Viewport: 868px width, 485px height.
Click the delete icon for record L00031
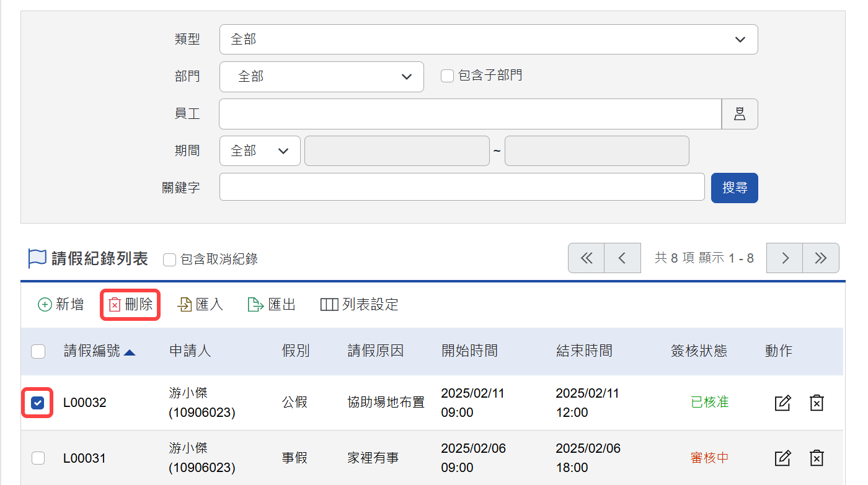[x=817, y=458]
